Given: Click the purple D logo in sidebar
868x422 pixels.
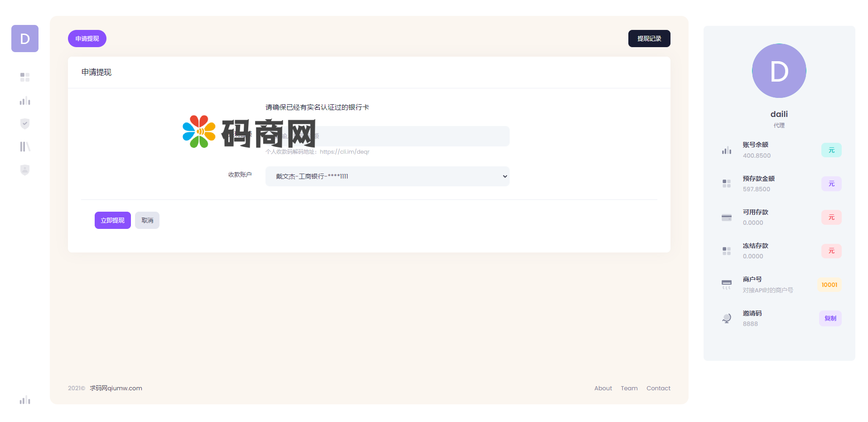Looking at the screenshot, I should tap(25, 39).
